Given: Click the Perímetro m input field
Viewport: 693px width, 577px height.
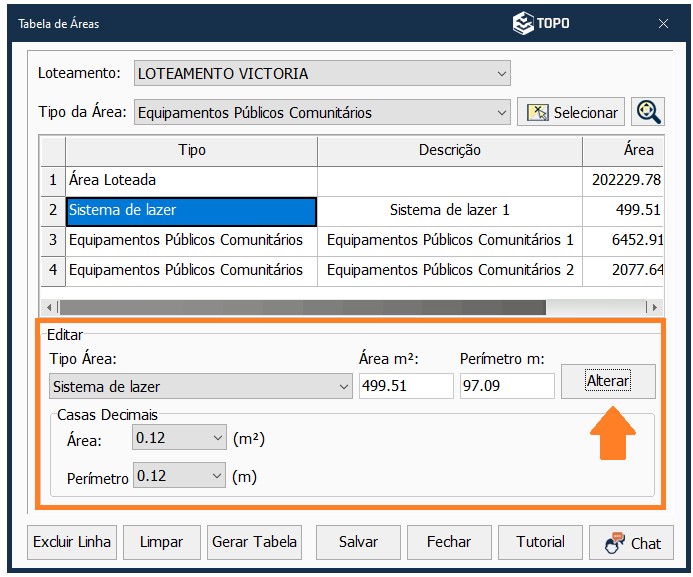Looking at the screenshot, I should pos(506,386).
